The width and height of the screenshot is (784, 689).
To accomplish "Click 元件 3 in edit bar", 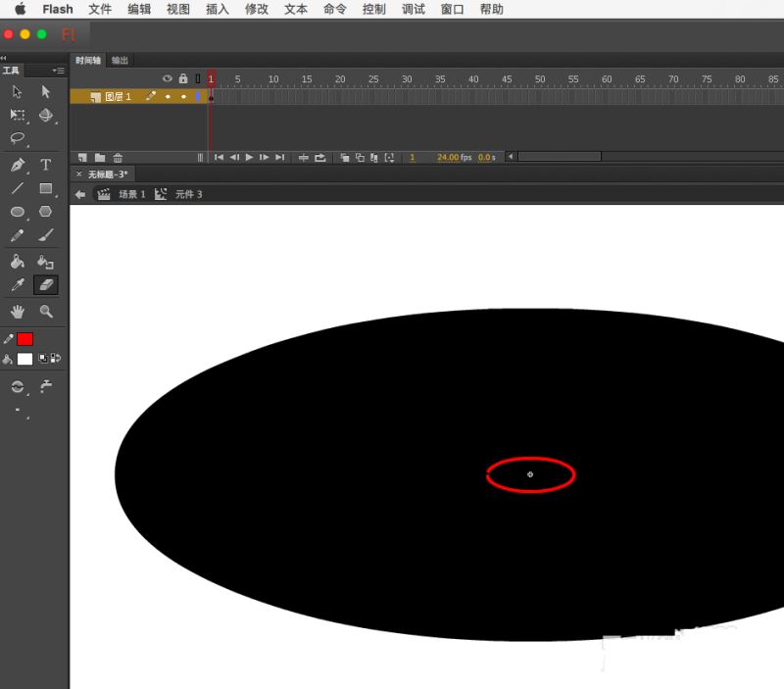I will pyautogui.click(x=188, y=194).
